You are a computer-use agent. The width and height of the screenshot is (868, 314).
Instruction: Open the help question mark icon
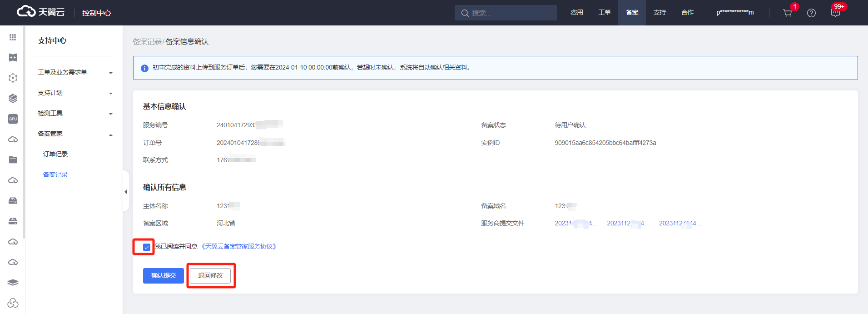(811, 13)
